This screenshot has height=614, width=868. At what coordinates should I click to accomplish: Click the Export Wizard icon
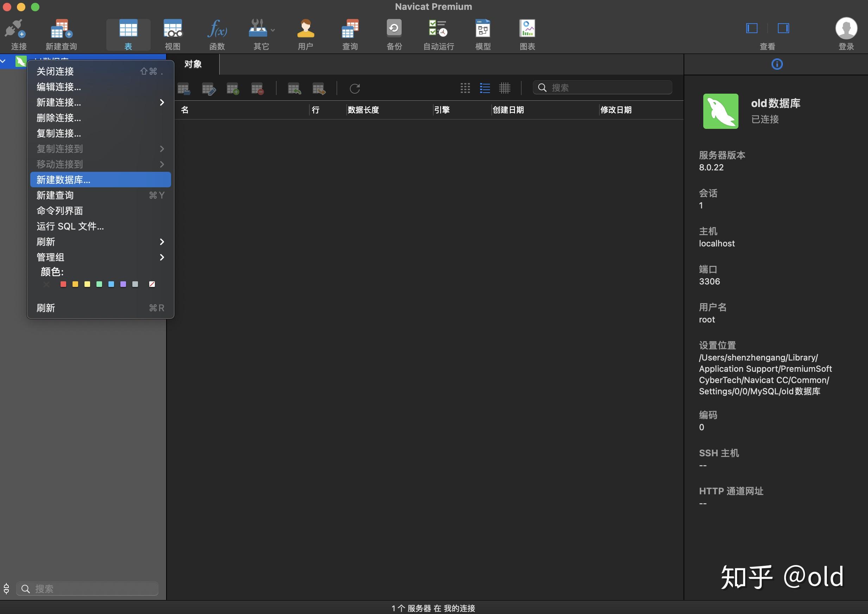[319, 89]
